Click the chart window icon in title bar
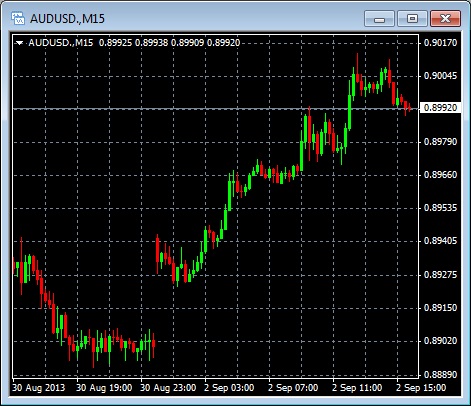471x406 pixels. point(18,18)
